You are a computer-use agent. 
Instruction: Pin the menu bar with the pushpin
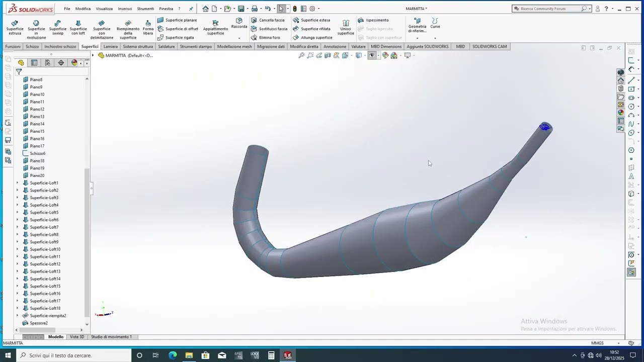click(x=191, y=9)
